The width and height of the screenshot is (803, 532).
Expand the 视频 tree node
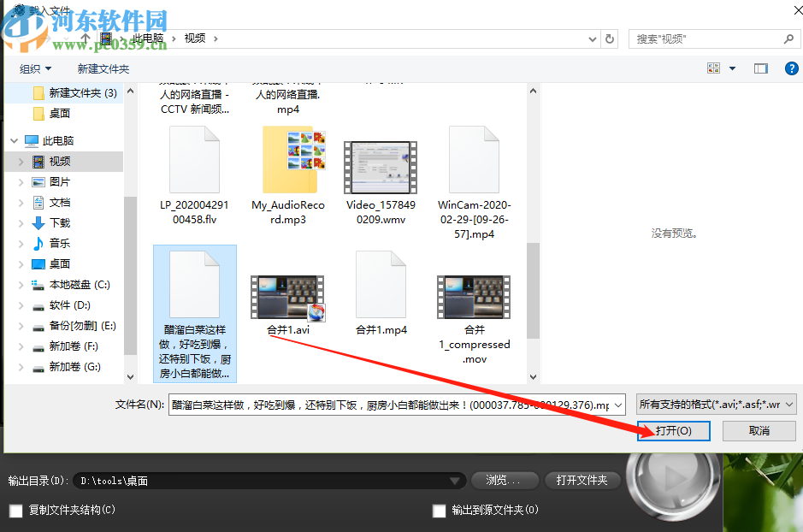pyautogui.click(x=21, y=162)
